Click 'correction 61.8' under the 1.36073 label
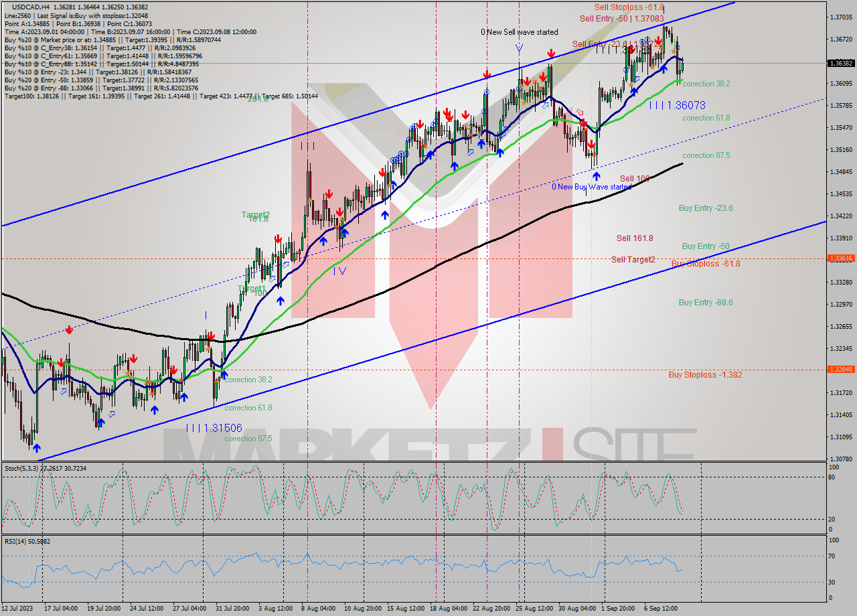Screen dimensions: 857x616 (x=706, y=118)
